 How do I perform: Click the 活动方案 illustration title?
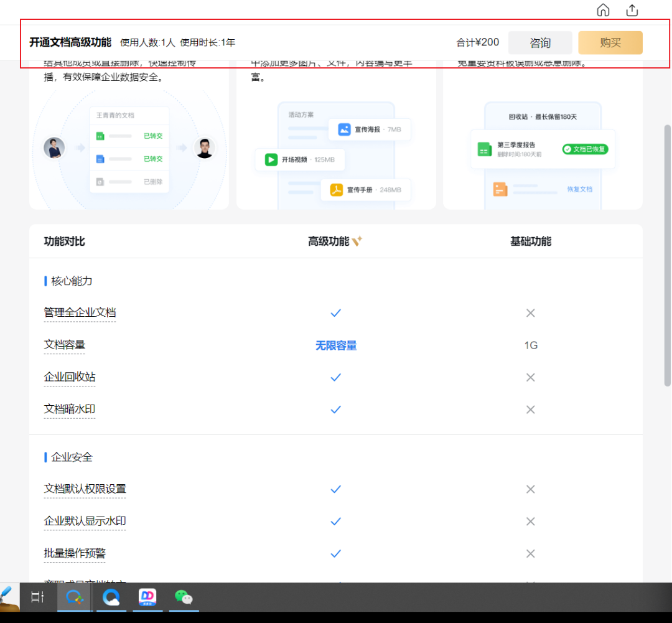(301, 115)
